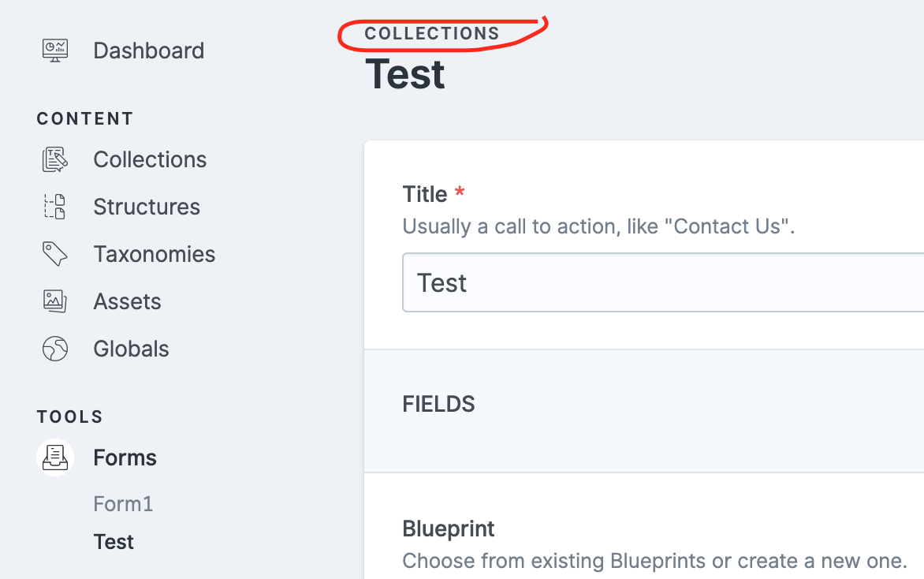
Task: Select the Form1 form
Action: 123,503
